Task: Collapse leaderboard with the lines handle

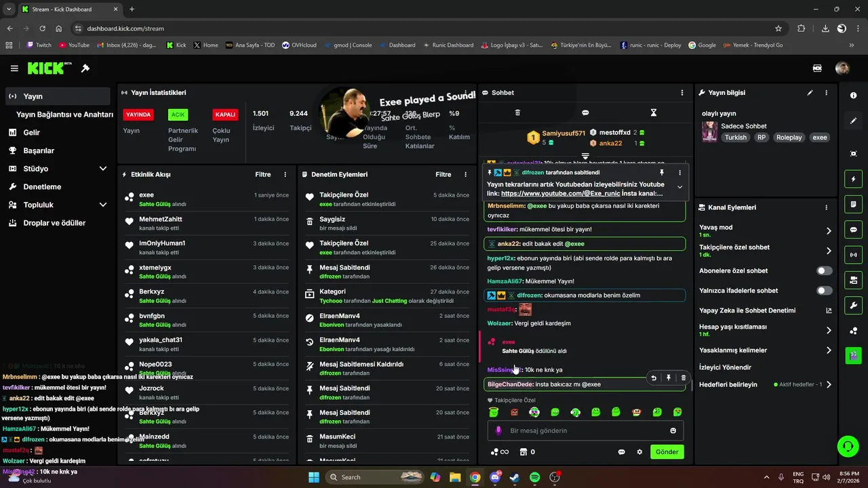Action: [x=585, y=156]
